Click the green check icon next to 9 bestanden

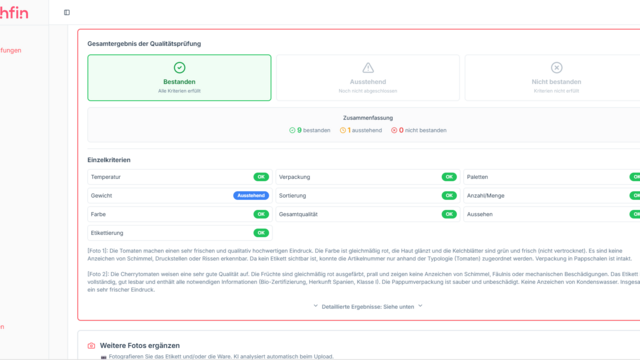292,130
